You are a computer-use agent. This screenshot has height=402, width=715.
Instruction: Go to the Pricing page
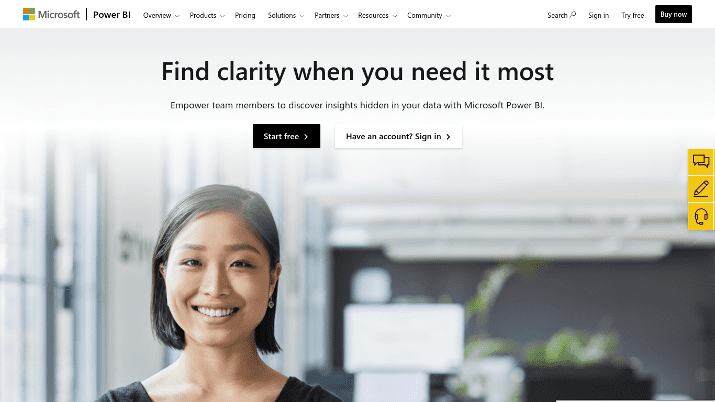245,15
